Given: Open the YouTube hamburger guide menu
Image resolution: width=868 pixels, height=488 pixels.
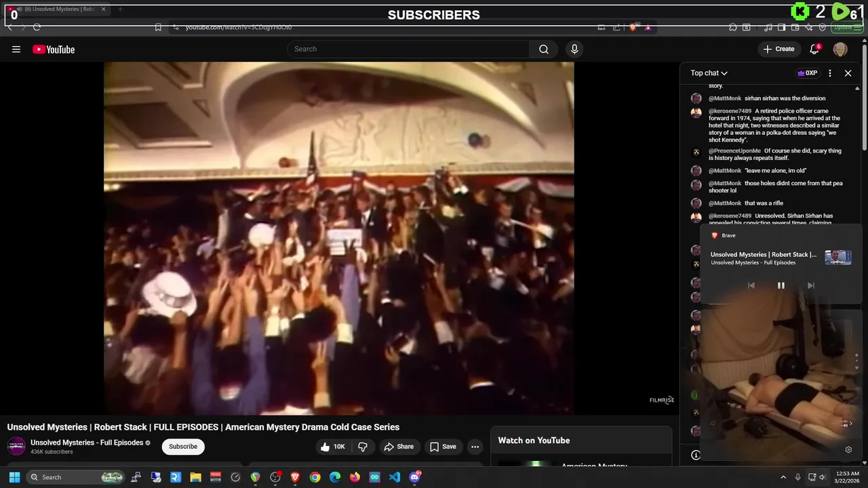Looking at the screenshot, I should (16, 49).
